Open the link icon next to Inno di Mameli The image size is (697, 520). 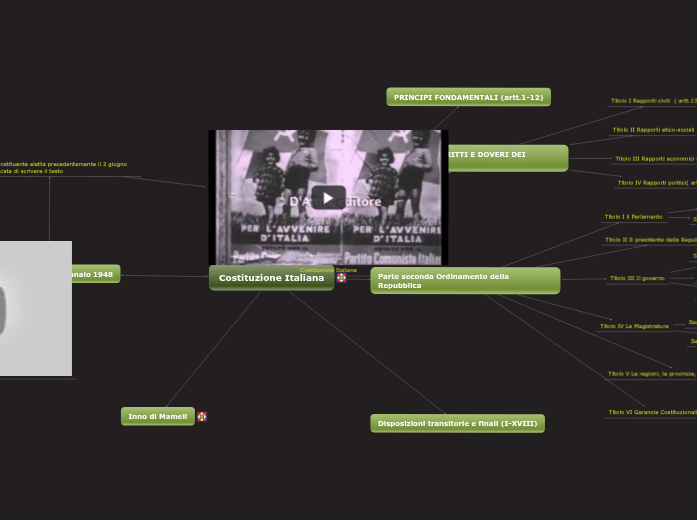[202, 417]
